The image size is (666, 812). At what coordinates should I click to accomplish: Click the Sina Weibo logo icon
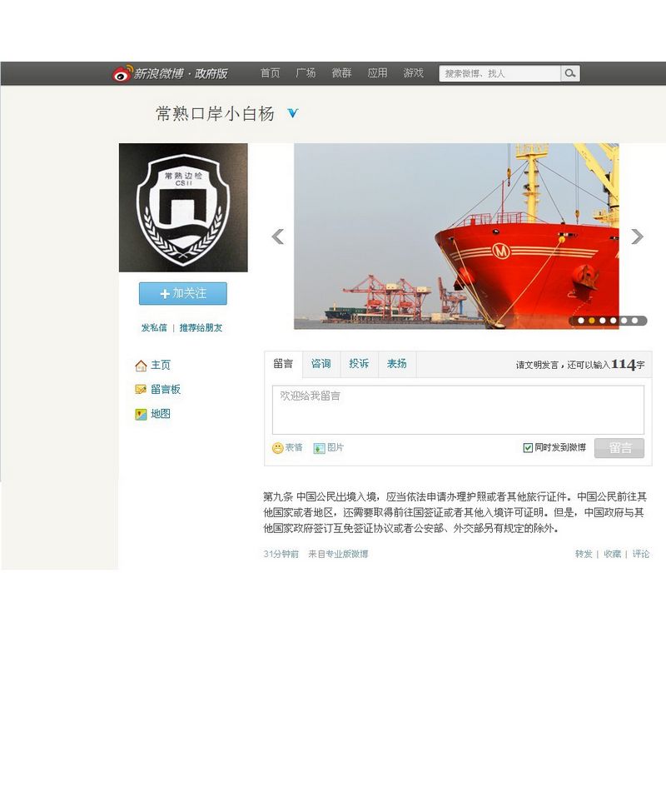[x=122, y=73]
